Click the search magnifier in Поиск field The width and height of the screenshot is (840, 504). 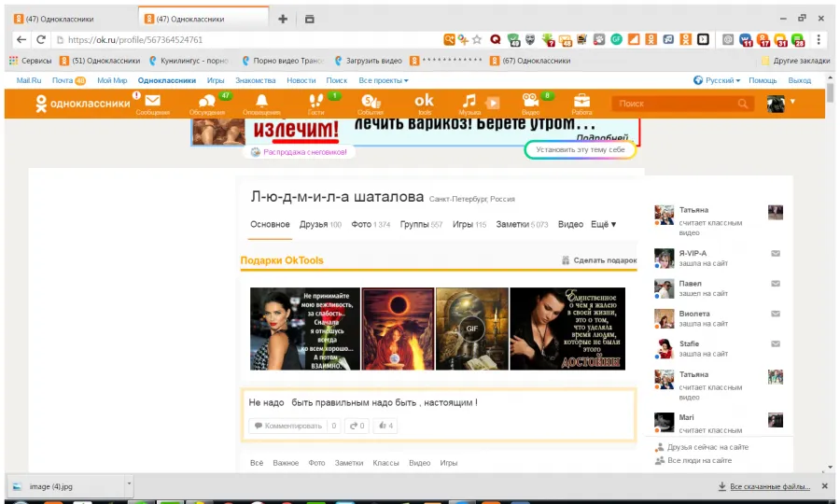pos(743,104)
